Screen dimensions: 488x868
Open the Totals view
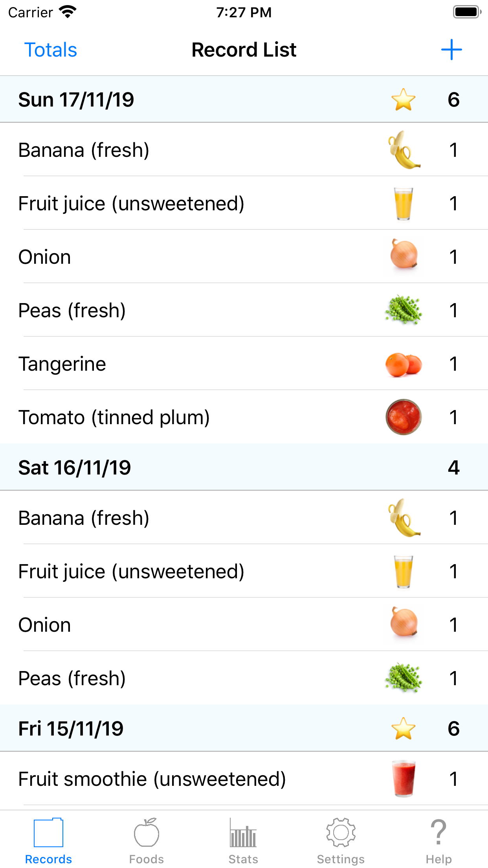[51, 50]
